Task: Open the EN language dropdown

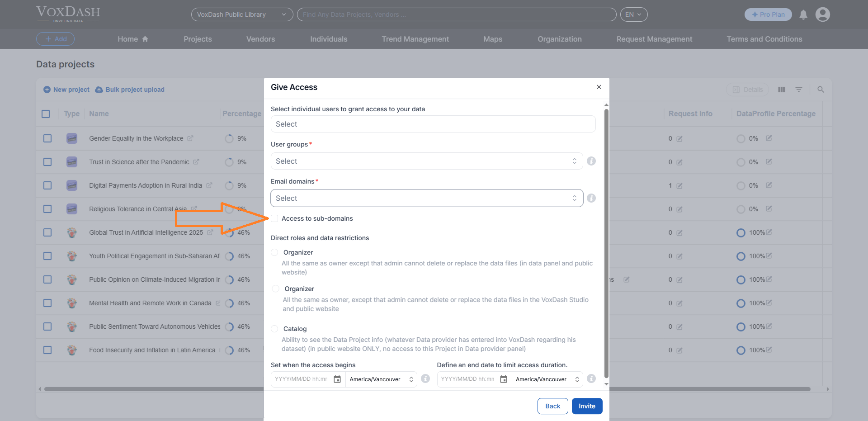Action: point(634,14)
